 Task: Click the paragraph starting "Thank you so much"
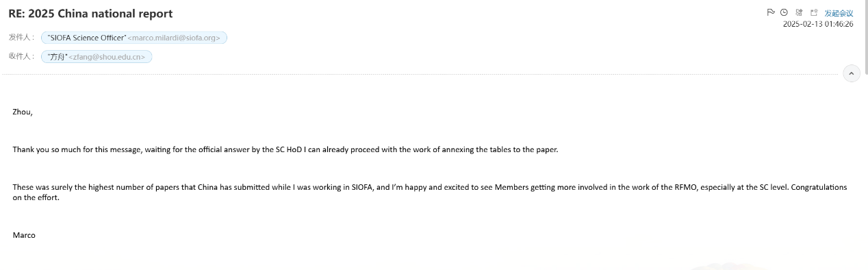285,149
